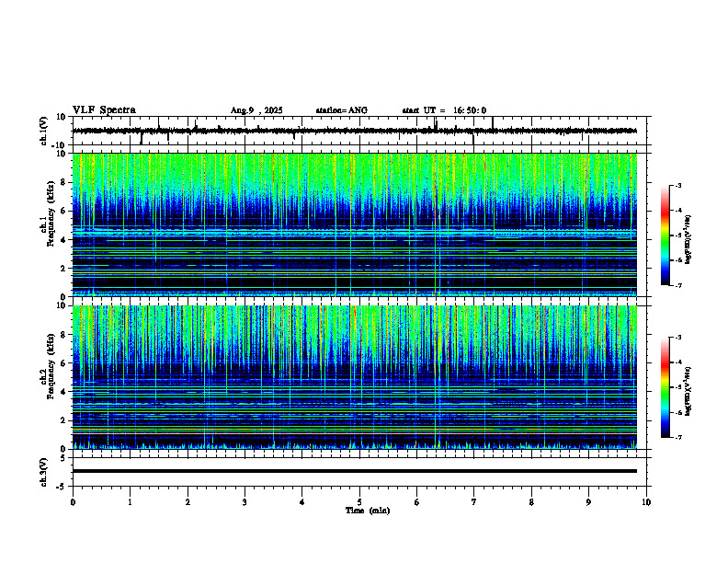Click inside the ch.1 spectrogram panel

pos(355,224)
